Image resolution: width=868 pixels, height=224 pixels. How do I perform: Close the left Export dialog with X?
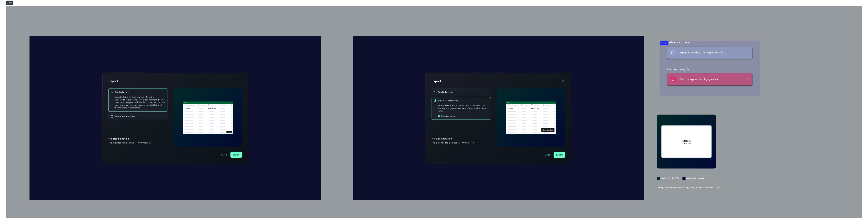240,81
